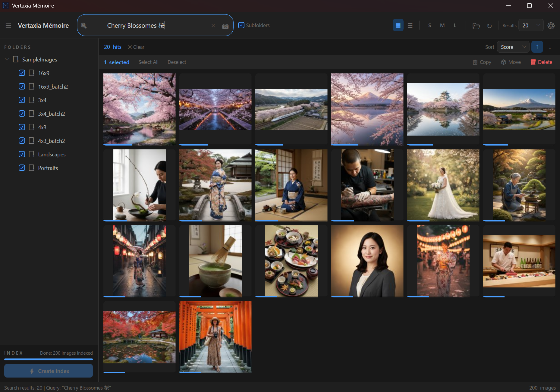This screenshot has width=560, height=392.
Task: Open the Results count dropdown
Action: (531, 26)
